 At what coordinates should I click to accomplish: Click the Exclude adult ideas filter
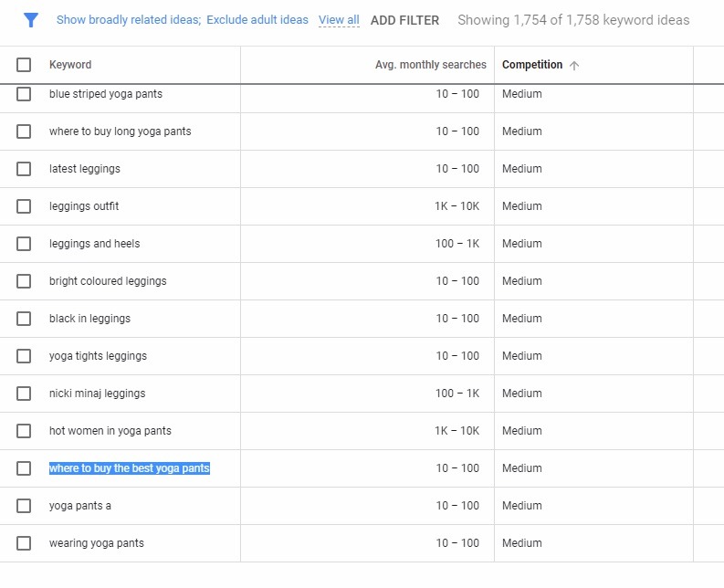tap(257, 20)
